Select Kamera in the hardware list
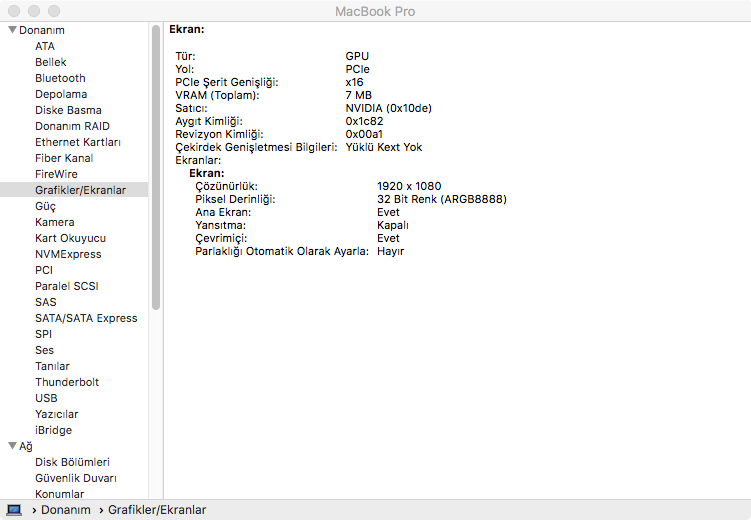The width and height of the screenshot is (751, 520). pyautogui.click(x=54, y=222)
